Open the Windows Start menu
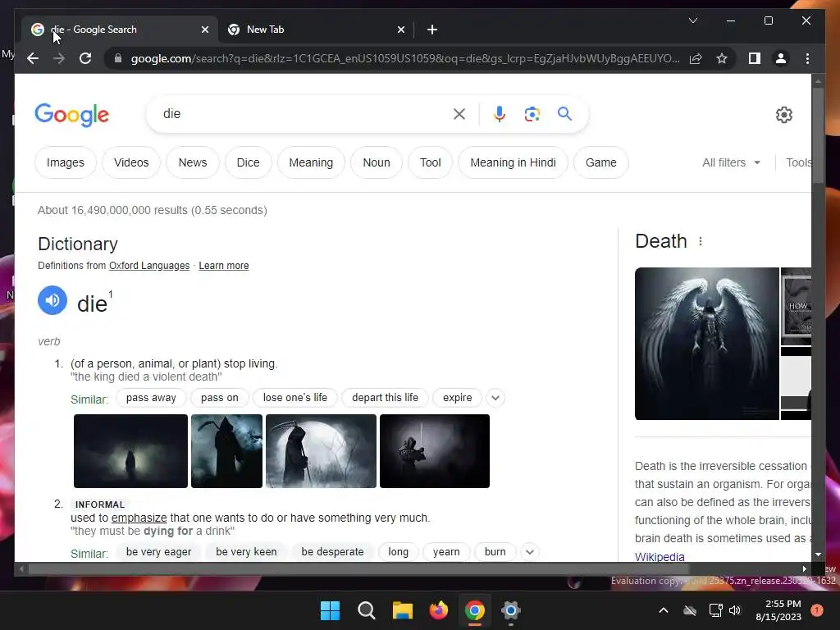Image resolution: width=840 pixels, height=630 pixels. coord(330,610)
